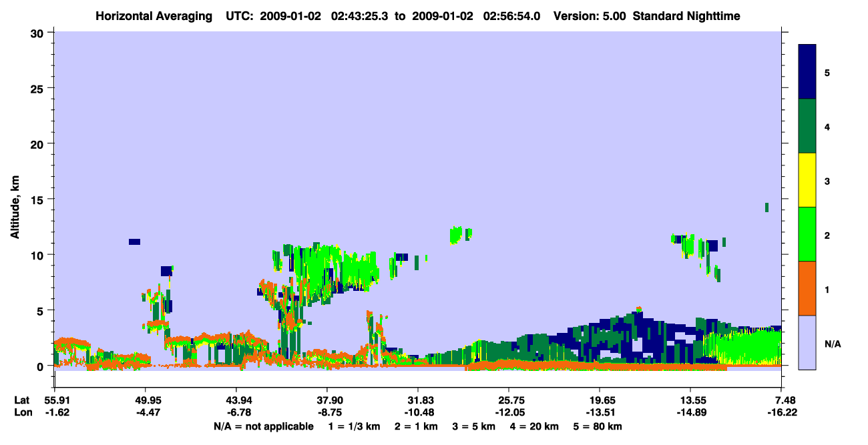
Task: Click the altitude tick label '20'
Action: 38,143
